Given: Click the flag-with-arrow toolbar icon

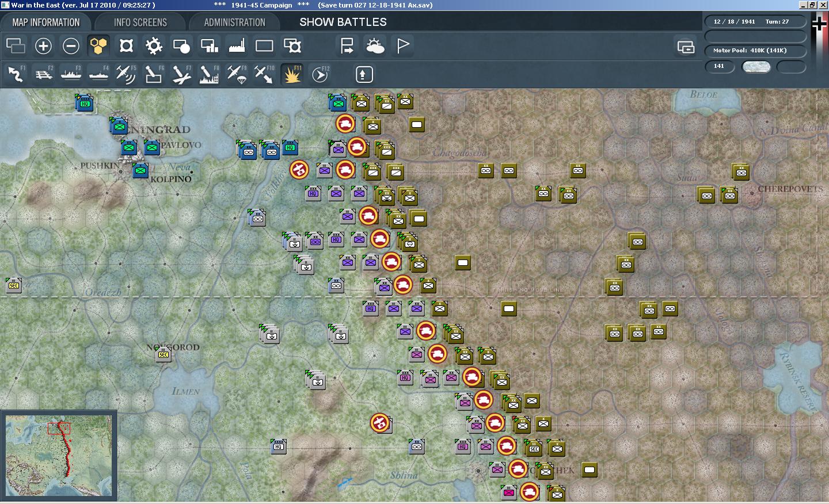Looking at the screenshot, I should pyautogui.click(x=347, y=45).
